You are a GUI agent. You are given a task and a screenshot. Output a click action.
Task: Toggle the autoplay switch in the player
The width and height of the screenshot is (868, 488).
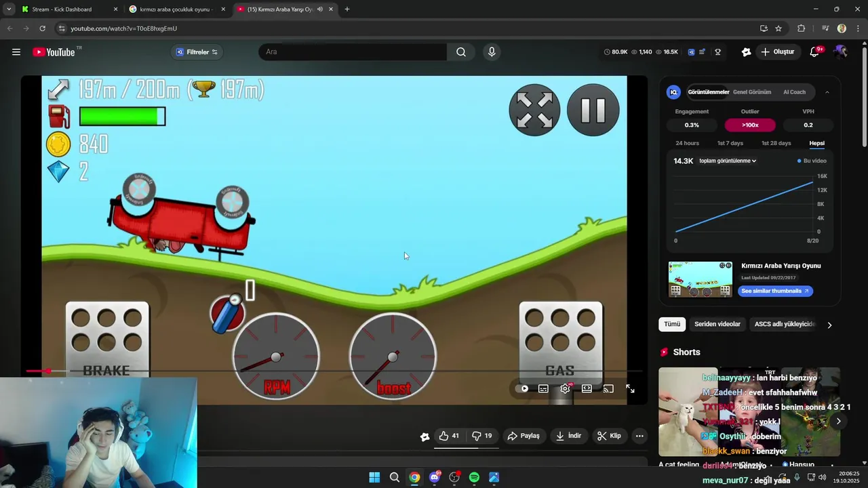coord(523,389)
